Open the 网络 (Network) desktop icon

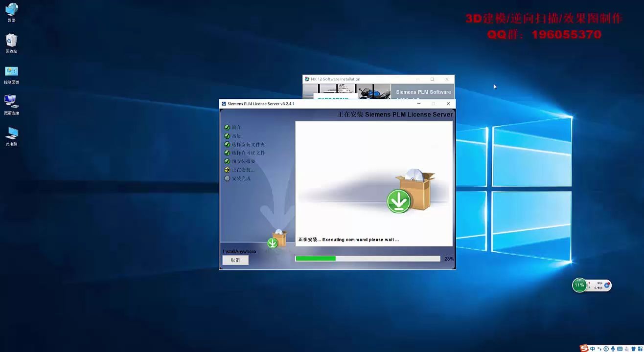tap(11, 10)
